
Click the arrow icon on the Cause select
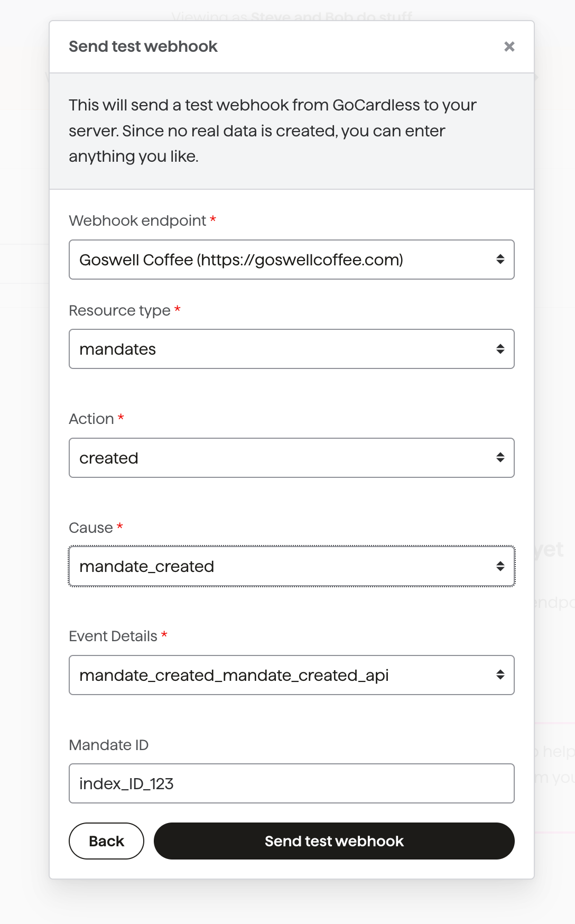pos(500,566)
